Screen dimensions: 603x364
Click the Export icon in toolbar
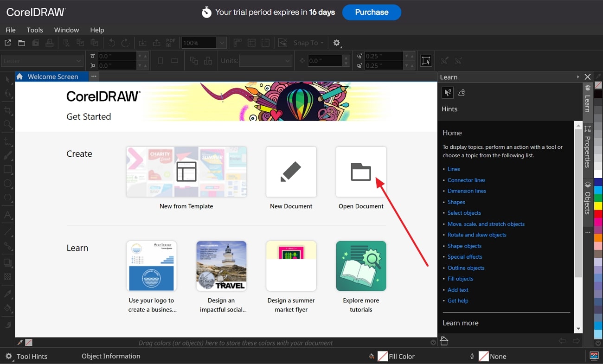point(157,43)
